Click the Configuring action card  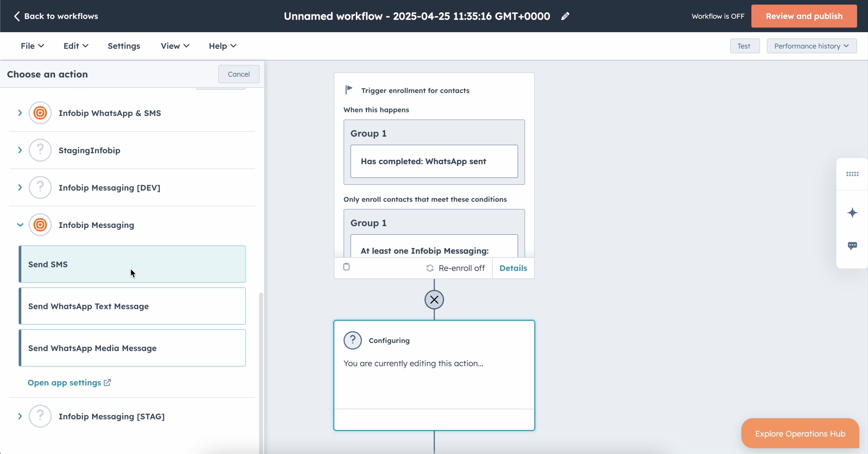[x=434, y=375]
